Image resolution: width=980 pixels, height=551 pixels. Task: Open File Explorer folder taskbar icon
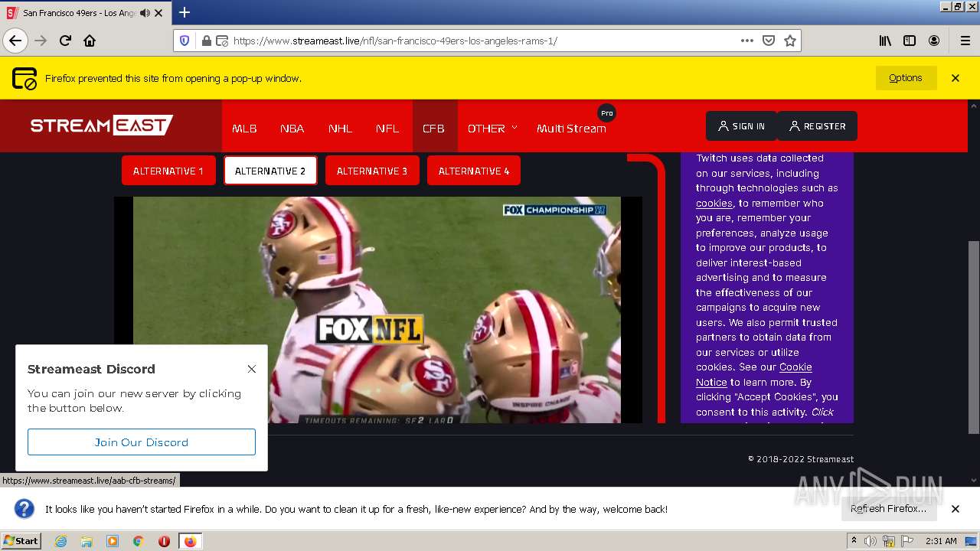(87, 541)
